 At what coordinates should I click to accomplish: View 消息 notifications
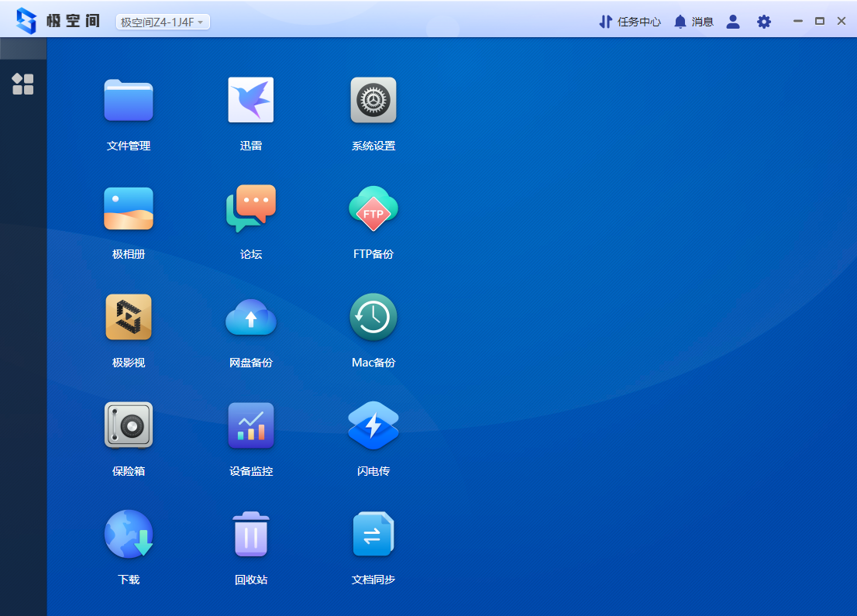[694, 22]
